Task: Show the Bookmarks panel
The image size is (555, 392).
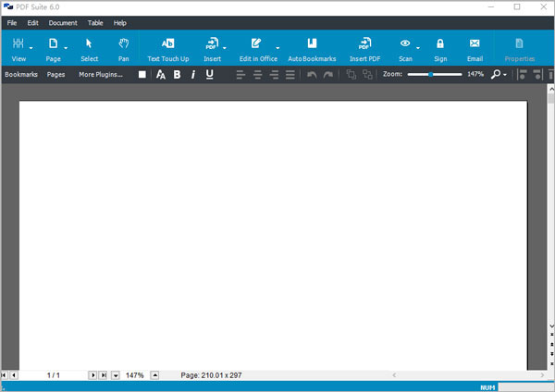Action: (x=21, y=74)
